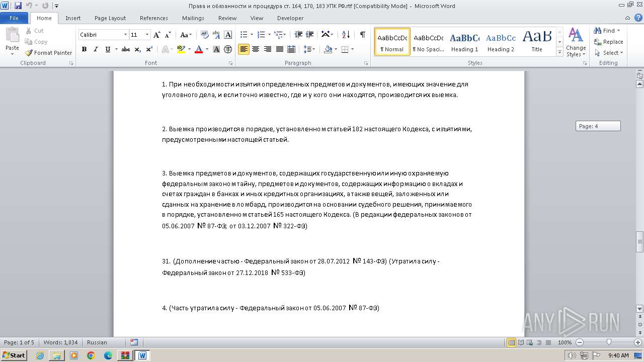Zoom out with the minus button
Viewport: 644px width, 362px height.
click(579, 342)
